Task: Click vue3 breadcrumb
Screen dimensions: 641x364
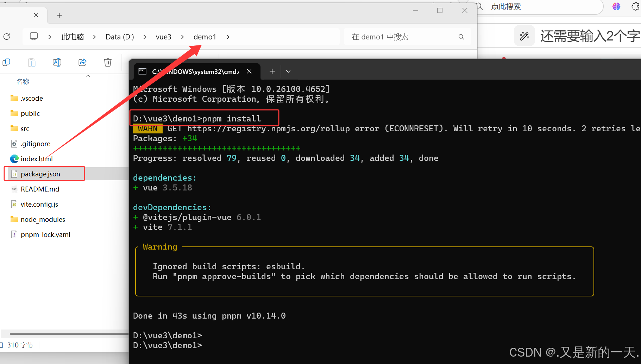Action: click(164, 37)
